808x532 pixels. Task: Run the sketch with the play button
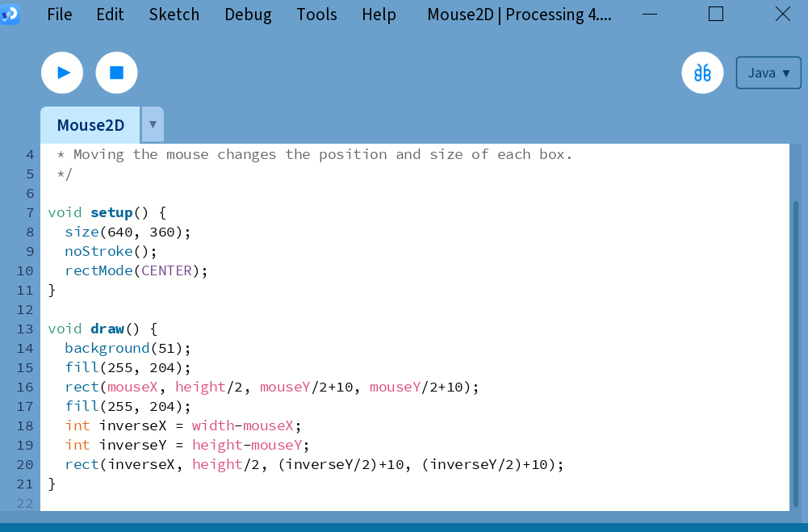[x=62, y=73]
